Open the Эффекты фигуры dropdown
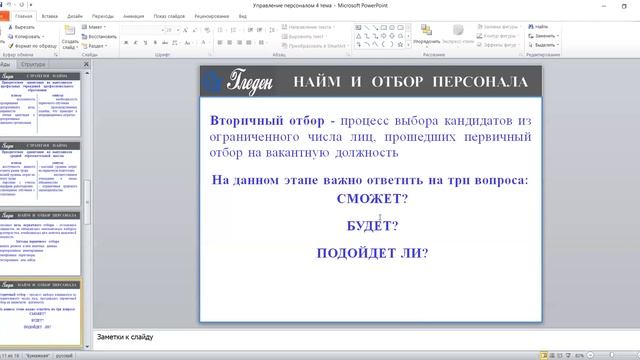The width and height of the screenshot is (640, 360). tap(499, 45)
